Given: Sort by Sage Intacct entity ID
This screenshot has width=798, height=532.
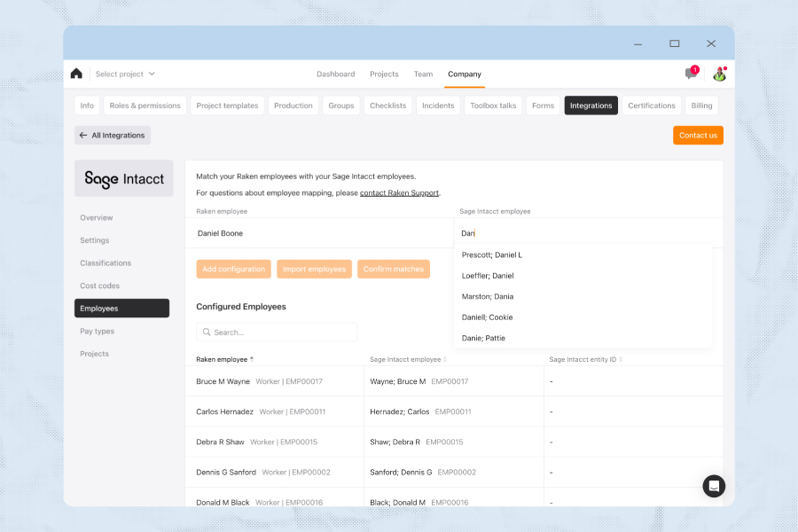Looking at the screenshot, I should pos(621,360).
